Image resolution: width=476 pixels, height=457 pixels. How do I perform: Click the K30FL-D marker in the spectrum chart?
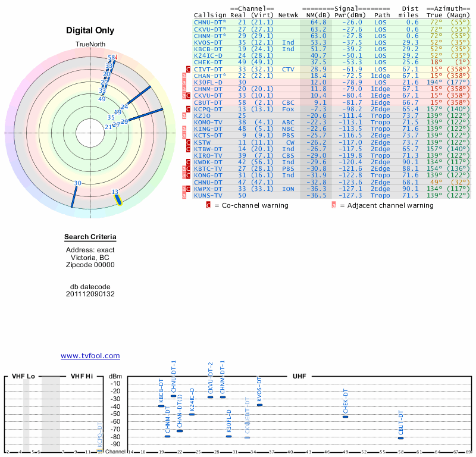(x=229, y=437)
